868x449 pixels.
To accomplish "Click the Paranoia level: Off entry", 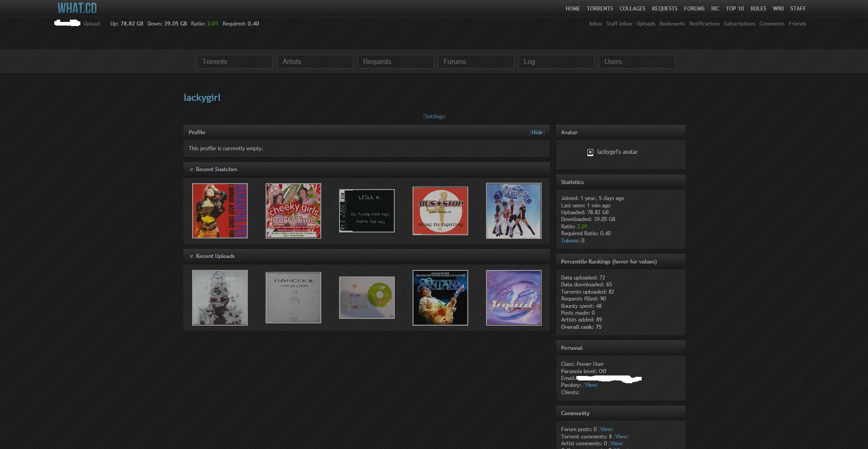I will (x=584, y=371).
